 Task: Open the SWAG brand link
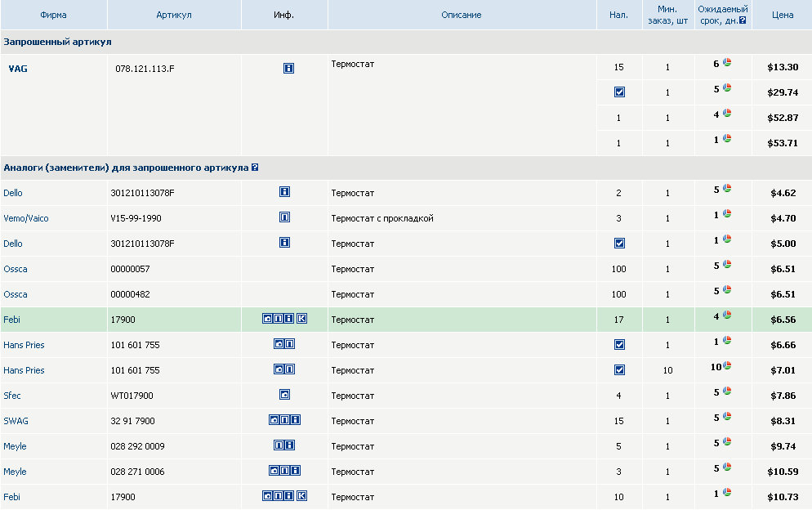[x=16, y=421]
